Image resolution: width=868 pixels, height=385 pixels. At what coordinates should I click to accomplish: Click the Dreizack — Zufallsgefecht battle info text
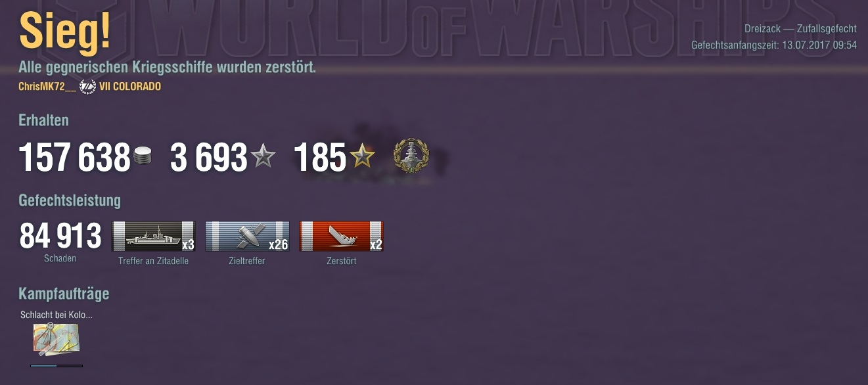tap(800, 29)
